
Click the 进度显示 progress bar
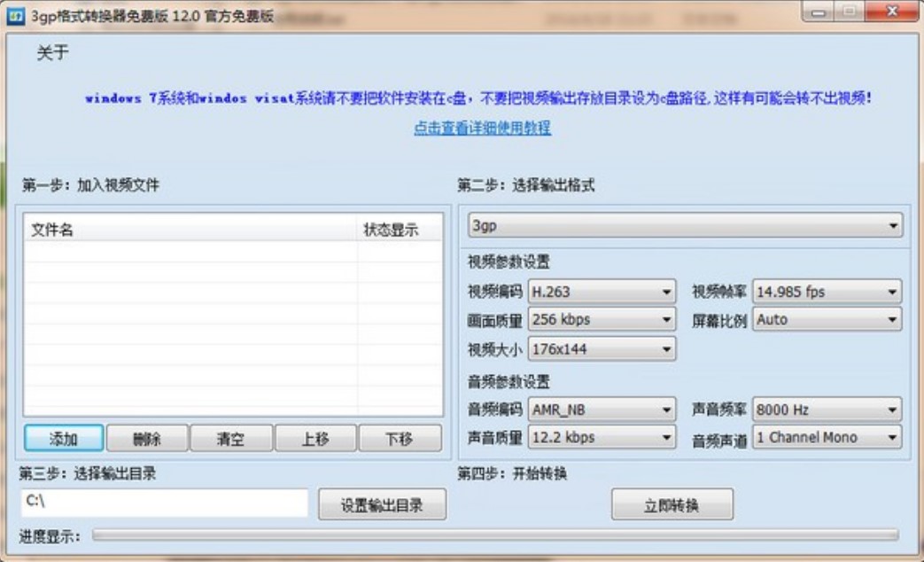(495, 535)
